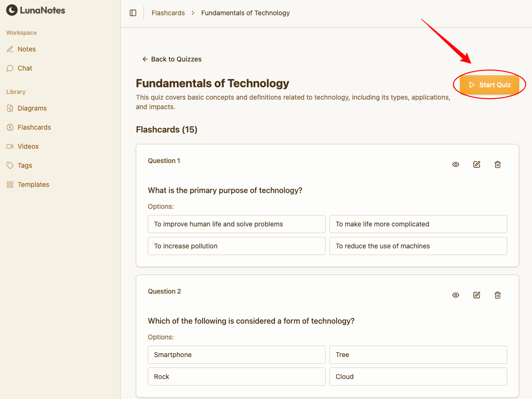Screen dimensions: 532x399
Task: Delete Question 1 using trash icon
Action: [x=498, y=164]
